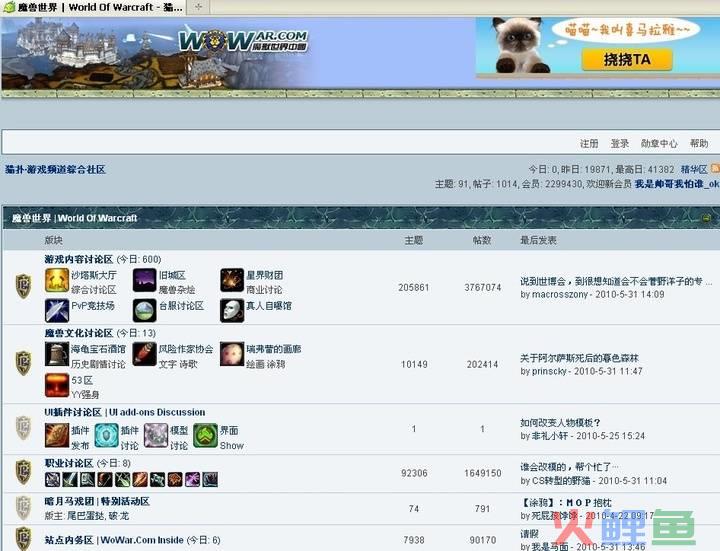Open last post 如何改变人物模板?
The image size is (720, 551).
tap(560, 423)
